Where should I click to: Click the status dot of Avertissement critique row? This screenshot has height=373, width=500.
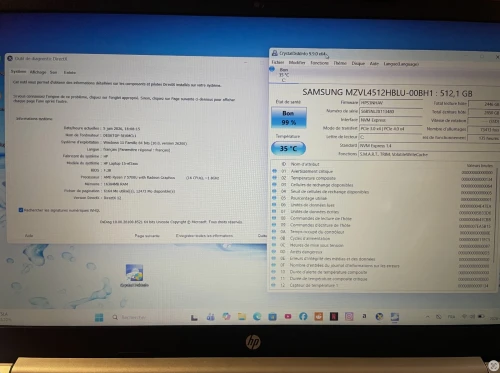pyautogui.click(x=274, y=171)
